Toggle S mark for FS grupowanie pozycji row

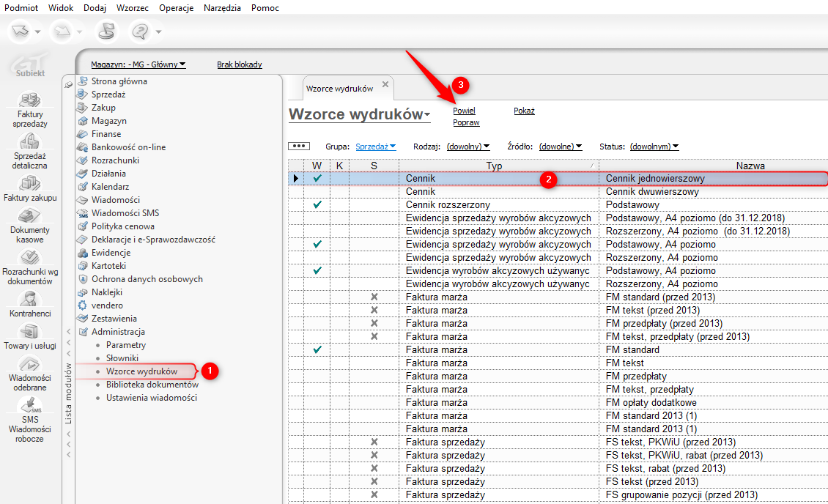pos(374,495)
